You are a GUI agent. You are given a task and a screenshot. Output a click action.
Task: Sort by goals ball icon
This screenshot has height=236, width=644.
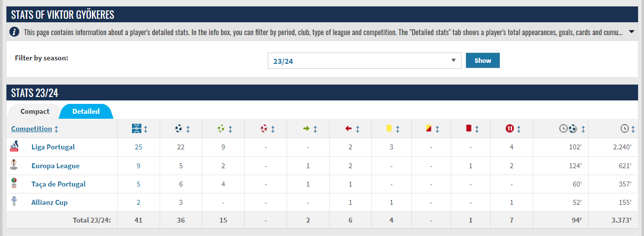coord(178,129)
